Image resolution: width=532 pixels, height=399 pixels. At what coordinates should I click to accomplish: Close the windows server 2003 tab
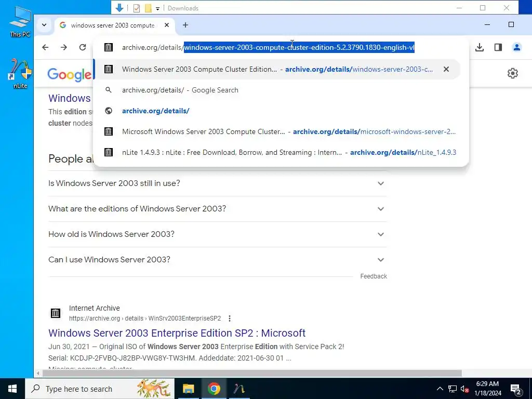click(x=167, y=25)
